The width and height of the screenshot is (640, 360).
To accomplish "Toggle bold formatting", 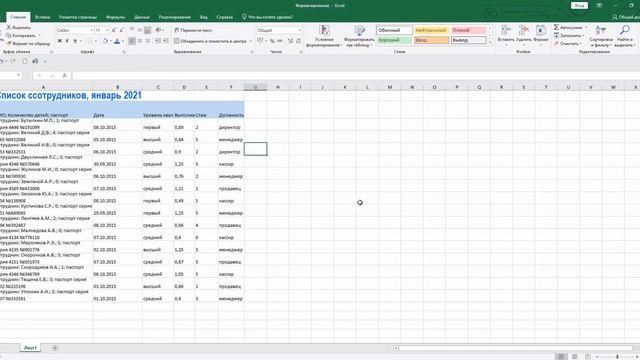I will [x=60, y=41].
